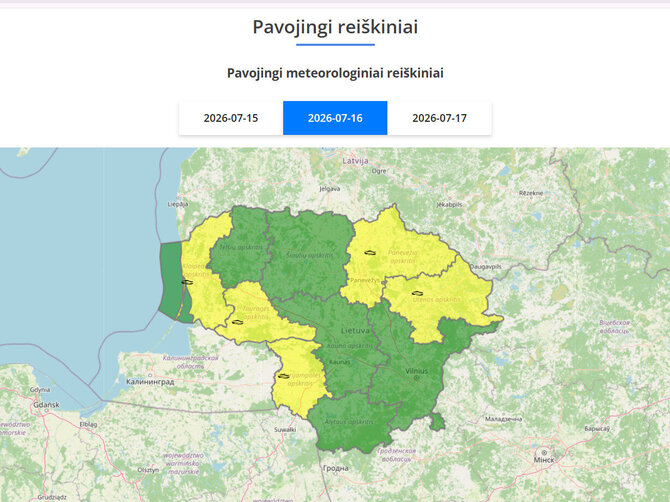Open the wind warning icon in Klaipėda region
Screen dimensions: 670x502
click(187, 282)
